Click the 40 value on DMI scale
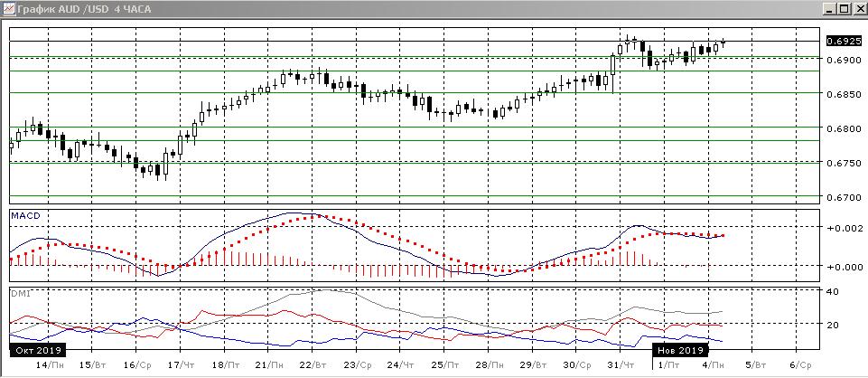 click(833, 291)
